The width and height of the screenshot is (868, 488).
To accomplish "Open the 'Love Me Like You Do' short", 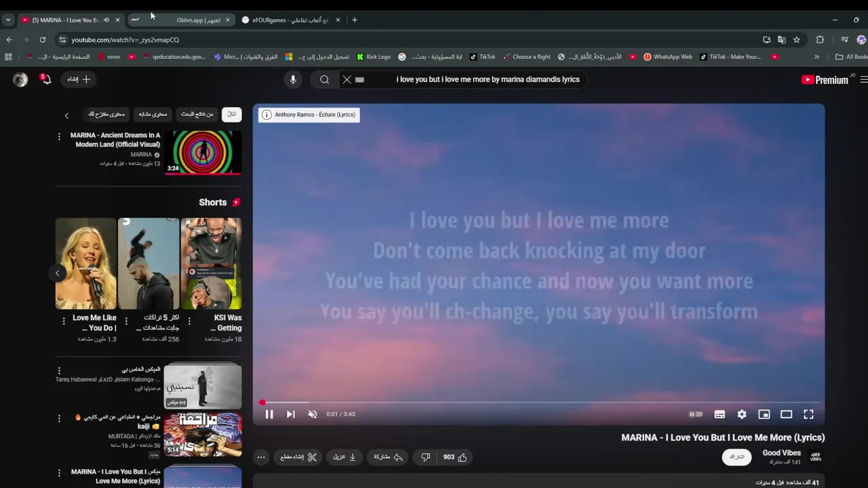I will (85, 263).
